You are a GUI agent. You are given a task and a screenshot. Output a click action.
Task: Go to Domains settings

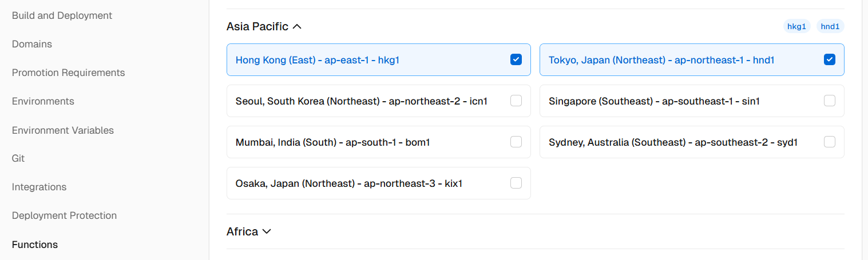(32, 44)
